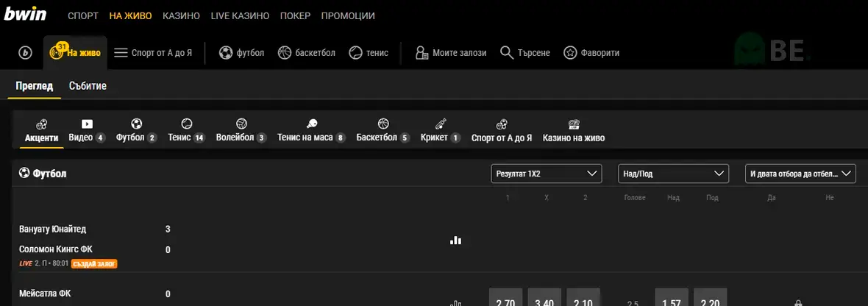Open Спорт от А до Я in sports filter
868x306 pixels.
tap(502, 131)
